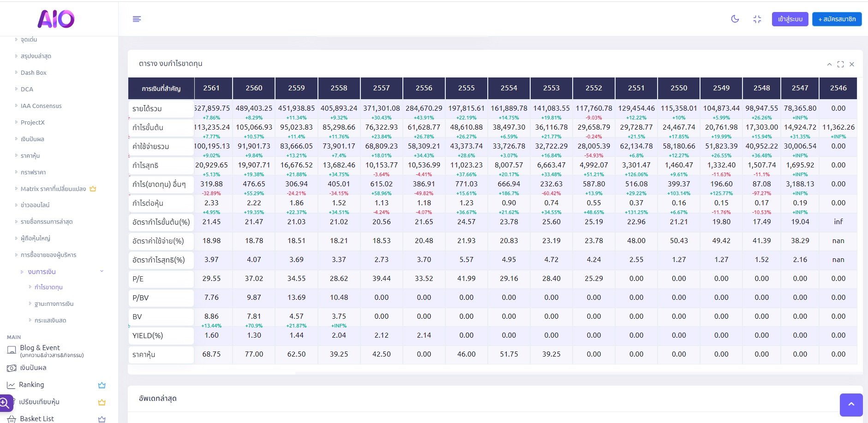Open the เปรียบเทียบหุ้น menu entry
The height and width of the screenshot is (423, 868).
click(39, 402)
